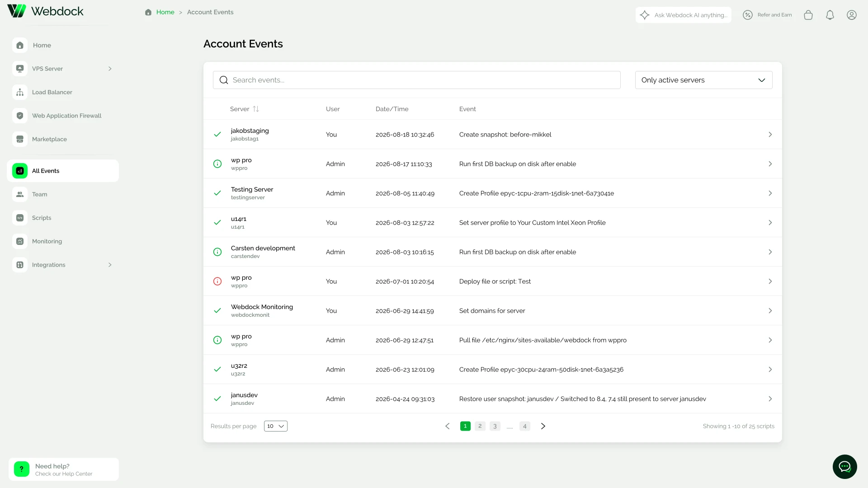Screen dimensions: 868x488
Task: Open the Check our Help Center link
Action: [x=64, y=474]
